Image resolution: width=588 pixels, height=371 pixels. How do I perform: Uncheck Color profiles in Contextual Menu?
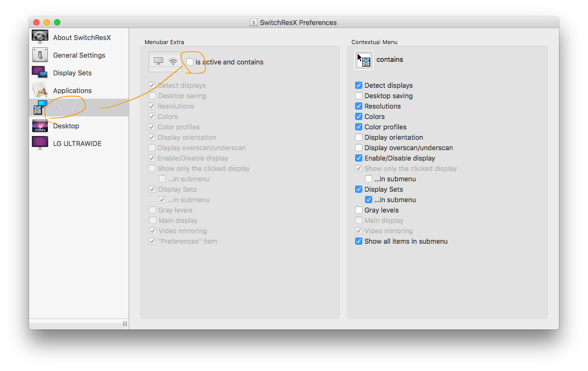359,127
